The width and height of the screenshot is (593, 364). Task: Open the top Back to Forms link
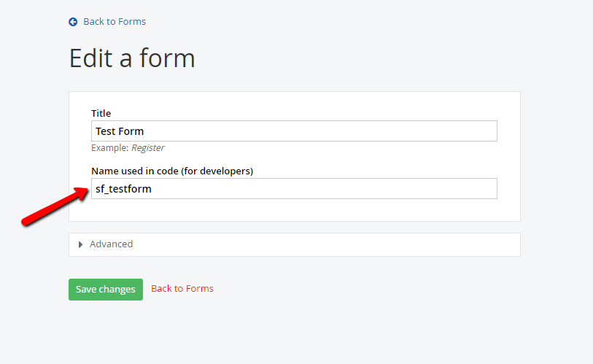click(115, 22)
